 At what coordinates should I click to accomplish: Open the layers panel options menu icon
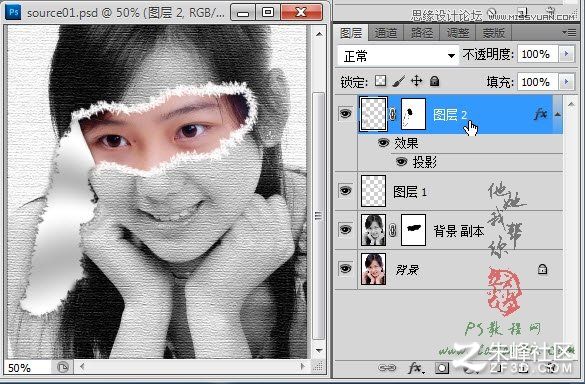coord(570,33)
